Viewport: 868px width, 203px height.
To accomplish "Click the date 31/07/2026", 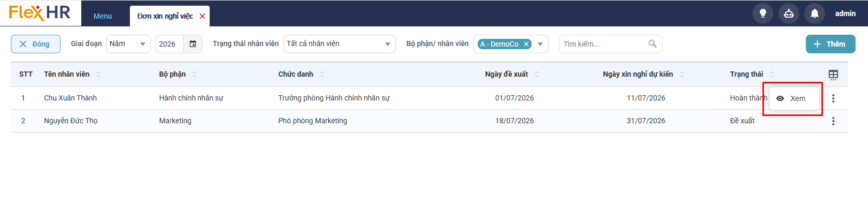I will click(x=646, y=121).
